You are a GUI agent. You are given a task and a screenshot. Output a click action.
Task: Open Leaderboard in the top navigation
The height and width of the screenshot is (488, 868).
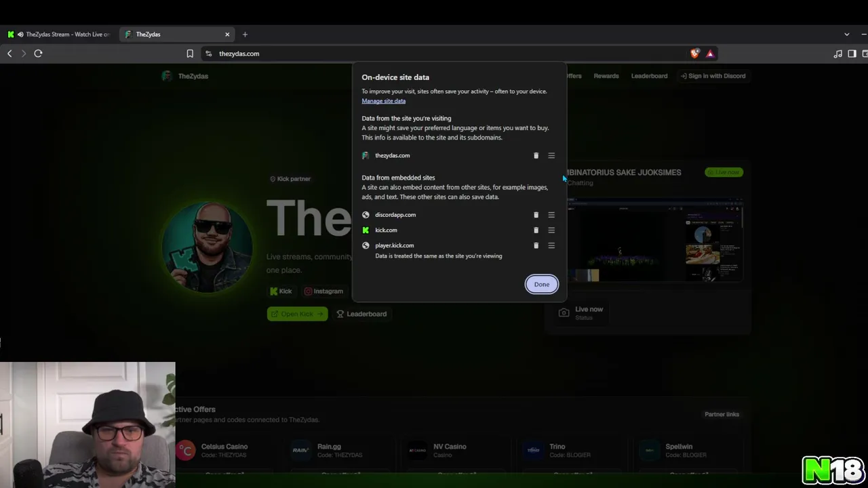[650, 76]
